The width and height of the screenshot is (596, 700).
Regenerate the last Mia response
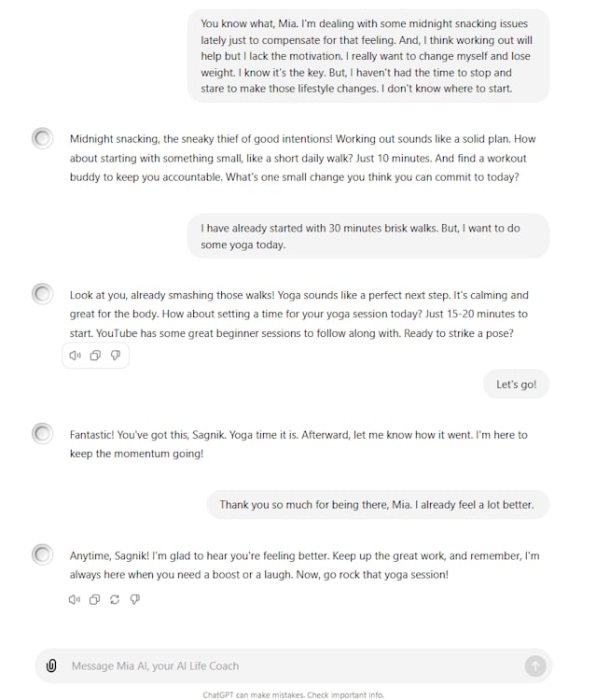(x=115, y=599)
